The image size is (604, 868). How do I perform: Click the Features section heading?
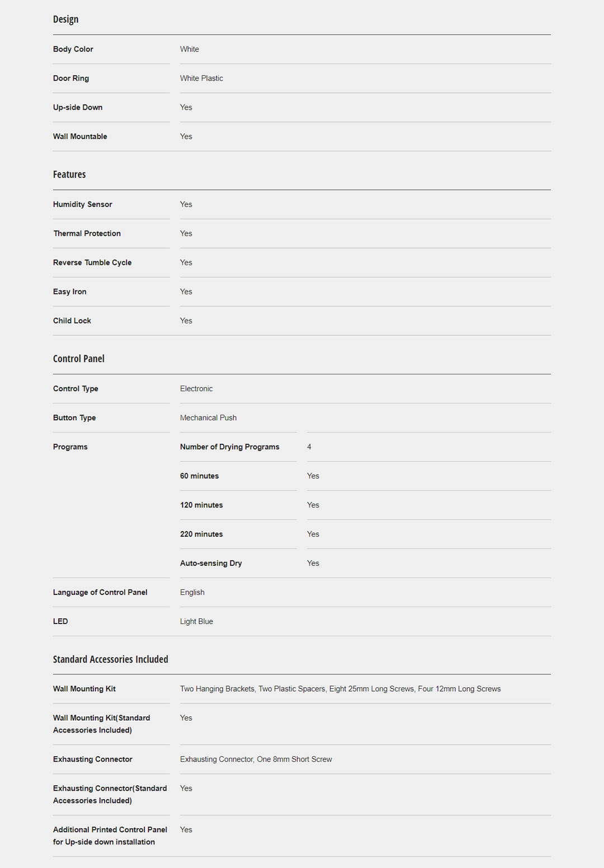point(69,175)
